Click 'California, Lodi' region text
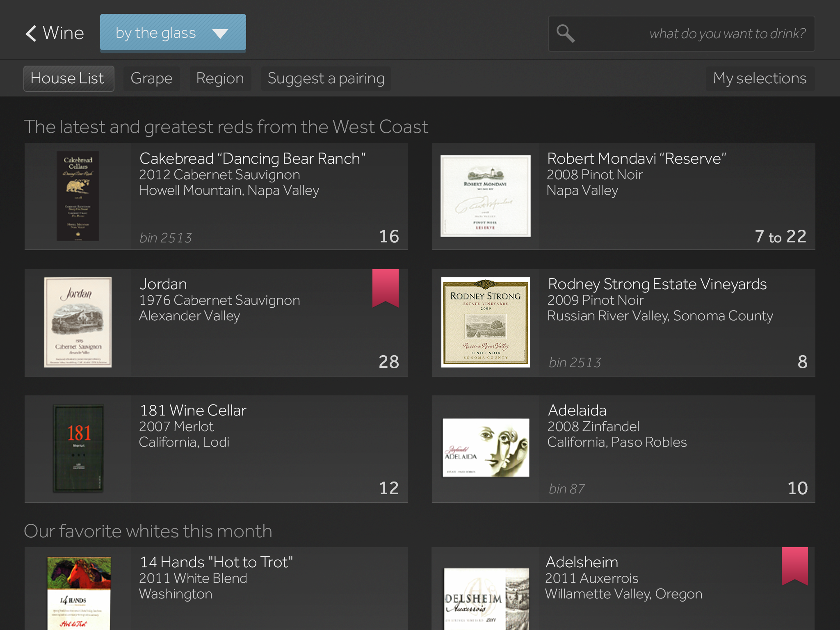The width and height of the screenshot is (840, 630). click(x=184, y=442)
